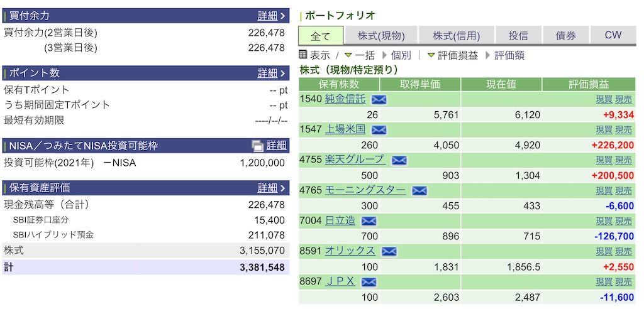Click 現買 for 楽天グループ
This screenshot has width=644, height=309.
[x=604, y=160]
